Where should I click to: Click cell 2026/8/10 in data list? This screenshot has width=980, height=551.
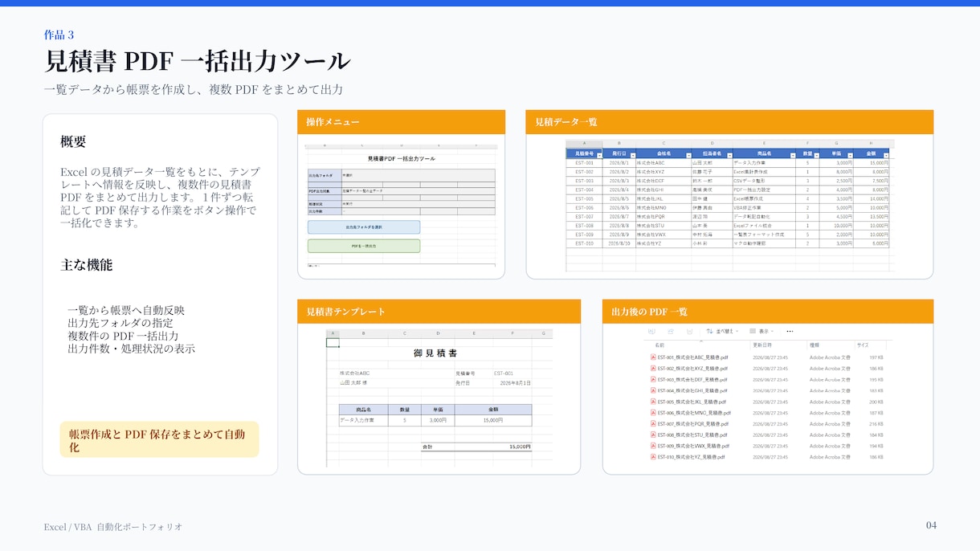pyautogui.click(x=619, y=243)
